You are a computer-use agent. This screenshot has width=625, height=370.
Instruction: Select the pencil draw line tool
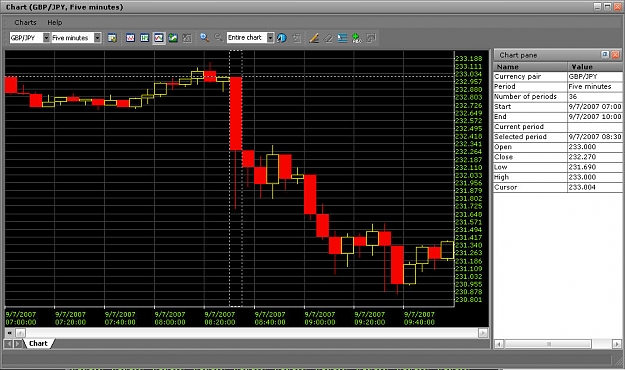tap(314, 38)
